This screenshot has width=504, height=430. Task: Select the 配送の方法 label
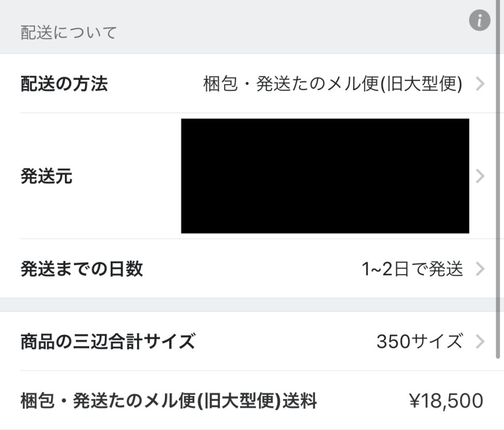pos(64,84)
